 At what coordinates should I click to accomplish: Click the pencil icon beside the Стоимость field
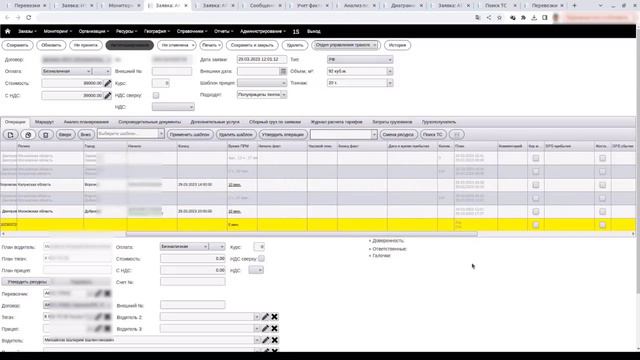tap(107, 83)
